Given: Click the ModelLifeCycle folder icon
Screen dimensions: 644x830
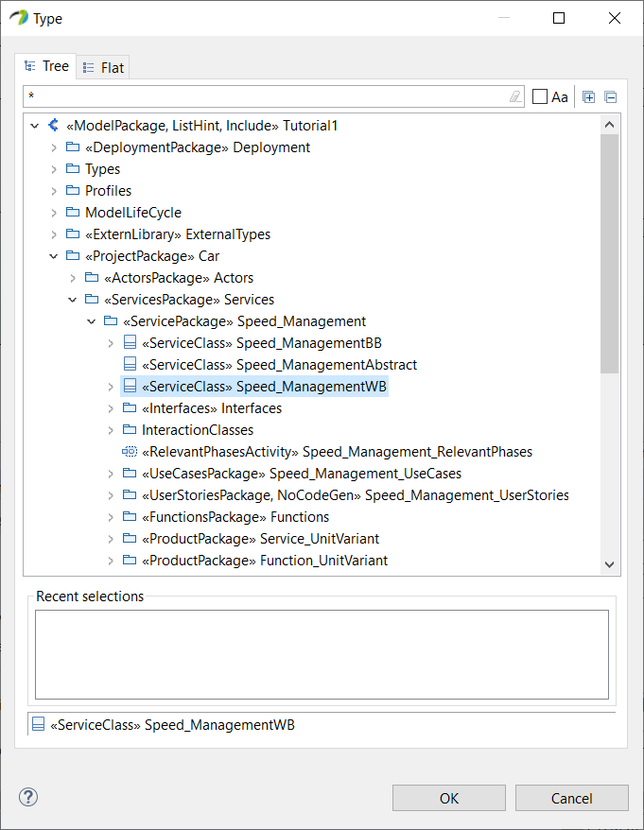Looking at the screenshot, I should (x=73, y=212).
